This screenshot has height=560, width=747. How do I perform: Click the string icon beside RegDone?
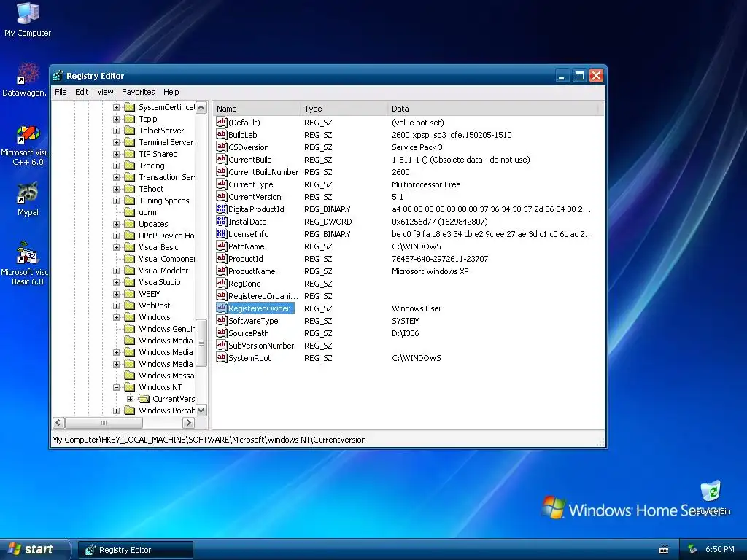tap(222, 284)
